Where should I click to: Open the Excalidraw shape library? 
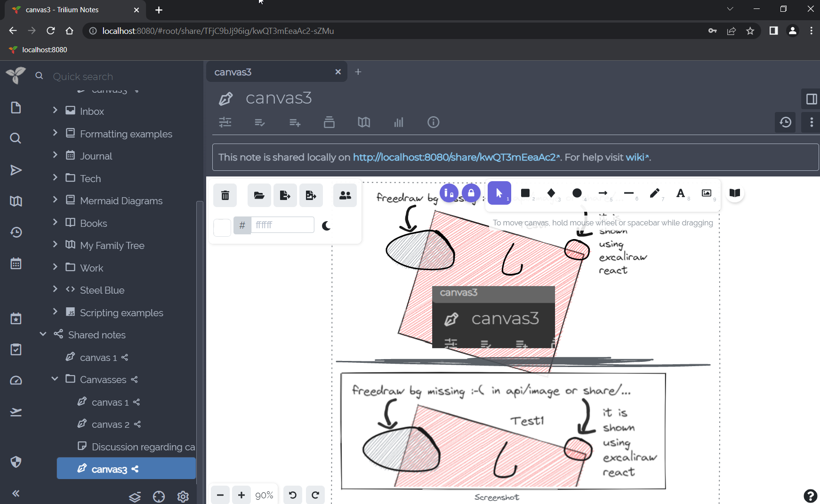[734, 193]
